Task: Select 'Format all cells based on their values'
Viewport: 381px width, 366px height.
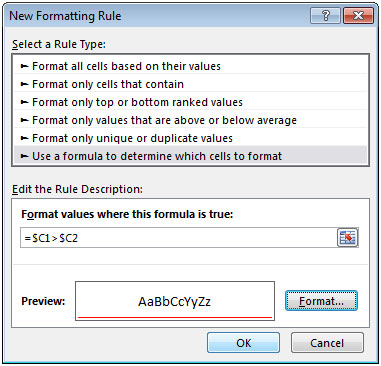Action: (190, 66)
